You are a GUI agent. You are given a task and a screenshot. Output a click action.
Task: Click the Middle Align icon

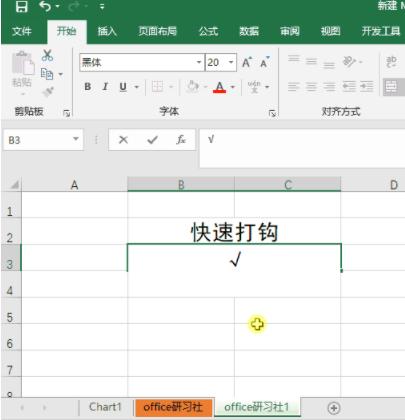click(311, 61)
